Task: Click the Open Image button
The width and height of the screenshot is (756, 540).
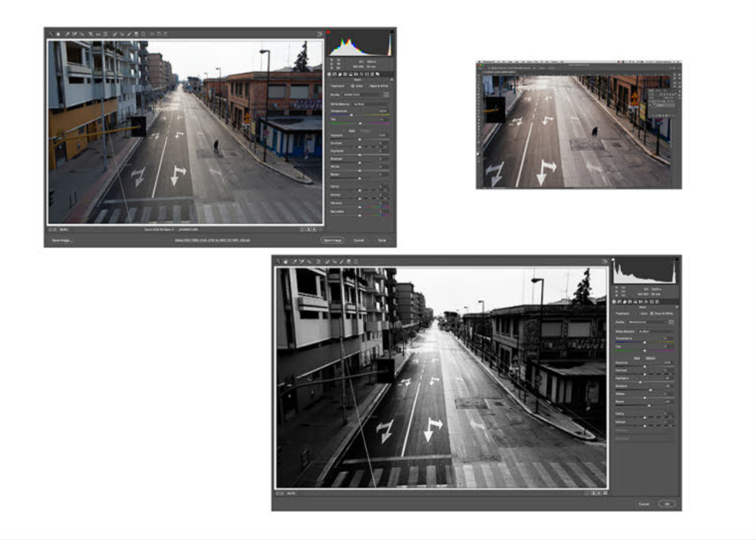Action: click(x=332, y=240)
